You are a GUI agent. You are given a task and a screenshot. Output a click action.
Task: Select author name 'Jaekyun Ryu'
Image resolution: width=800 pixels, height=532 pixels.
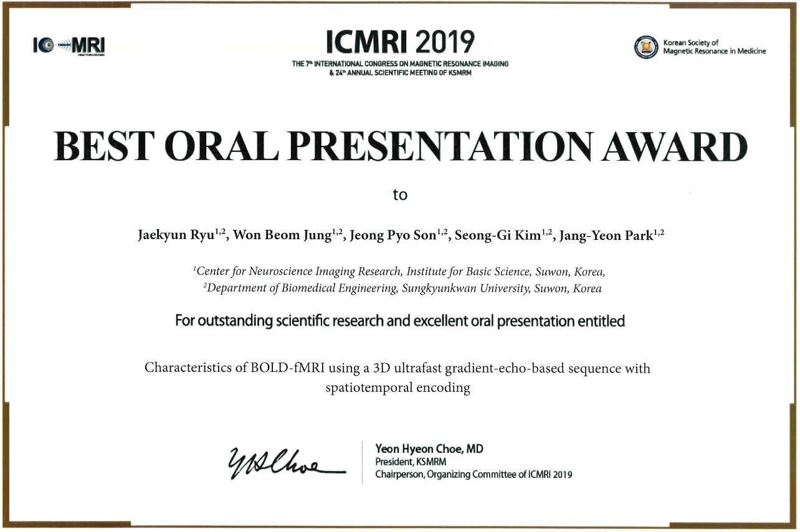click(176, 236)
